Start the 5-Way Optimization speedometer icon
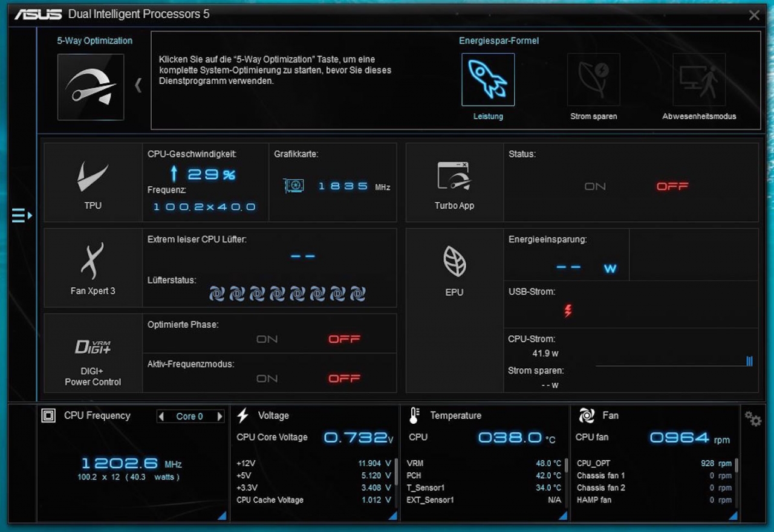The height and width of the screenshot is (532, 774). tap(91, 87)
